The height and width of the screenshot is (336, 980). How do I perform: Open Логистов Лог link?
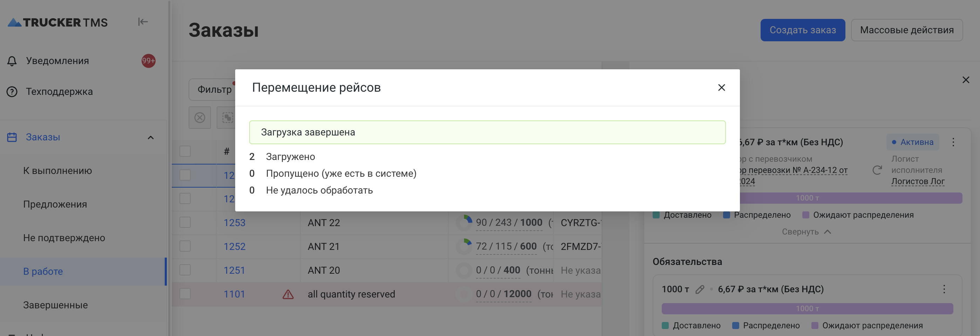pyautogui.click(x=918, y=181)
